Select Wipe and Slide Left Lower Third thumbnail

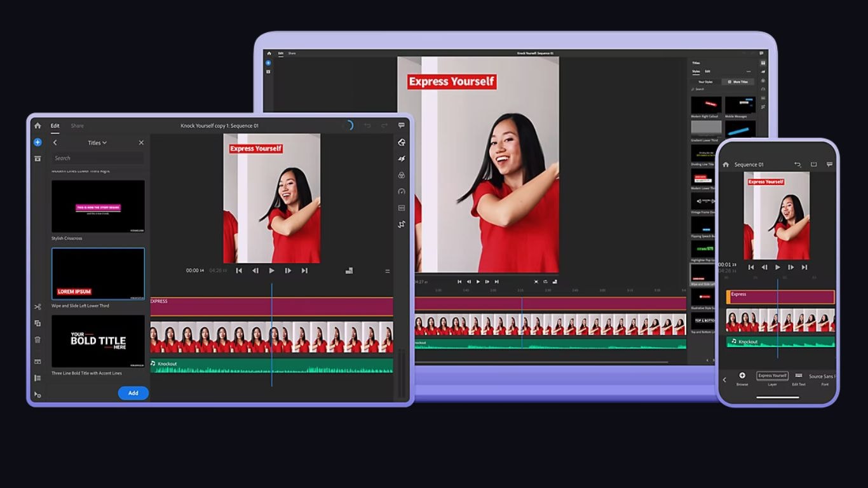(98, 274)
